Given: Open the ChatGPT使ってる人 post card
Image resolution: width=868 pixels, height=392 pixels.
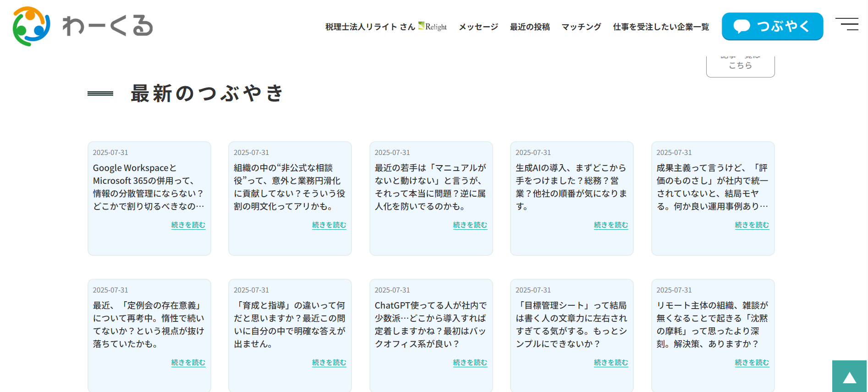Looking at the screenshot, I should [x=430, y=325].
